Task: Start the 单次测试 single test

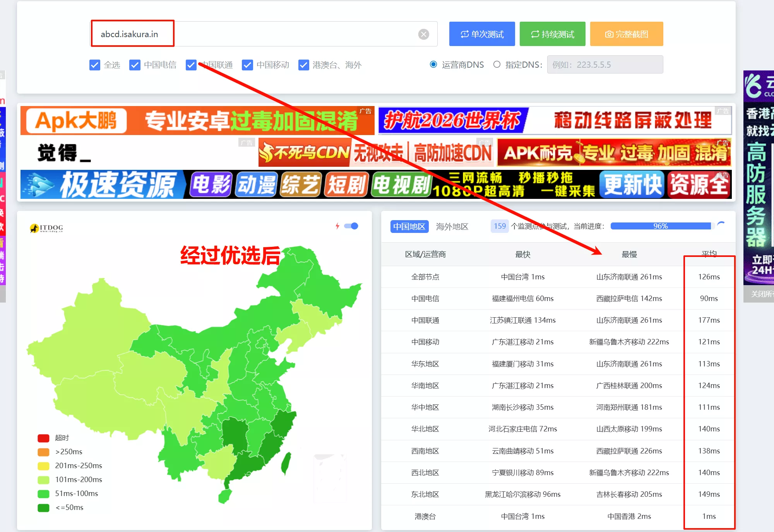Action: point(482,34)
